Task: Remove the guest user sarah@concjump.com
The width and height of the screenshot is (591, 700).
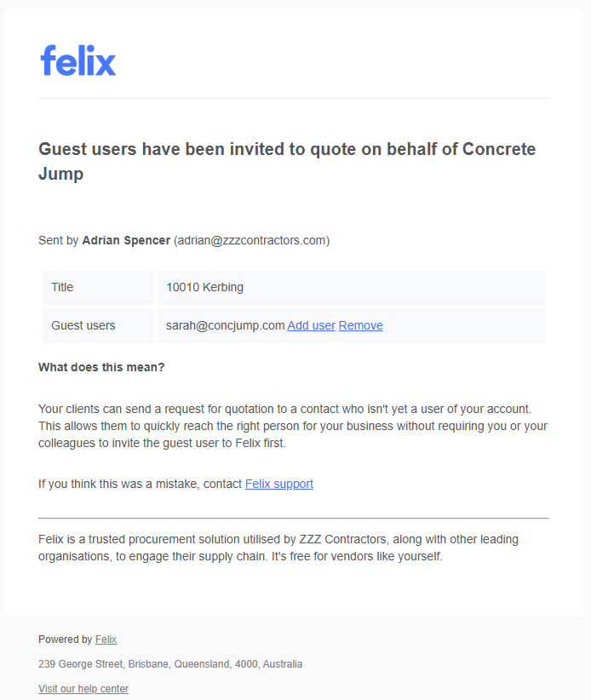Action: (x=360, y=325)
